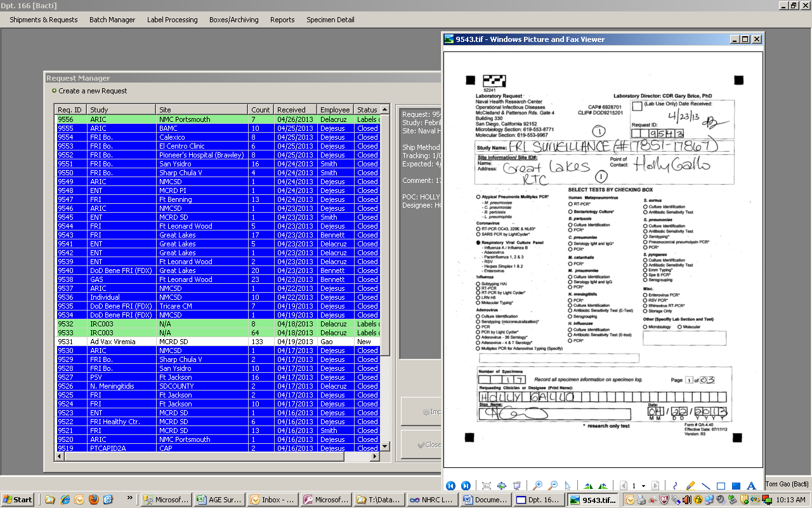Rotate the TIF image clockwise
The height and width of the screenshot is (508, 812).
[589, 485]
